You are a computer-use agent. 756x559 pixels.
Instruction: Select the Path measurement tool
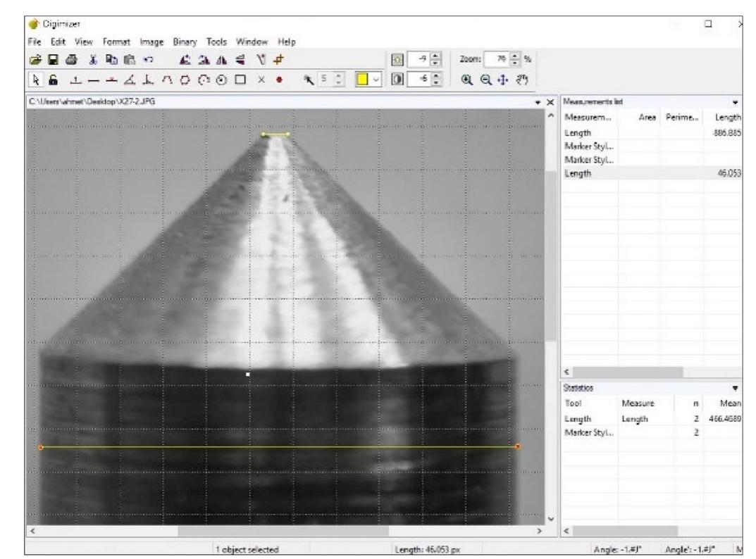click(x=167, y=80)
